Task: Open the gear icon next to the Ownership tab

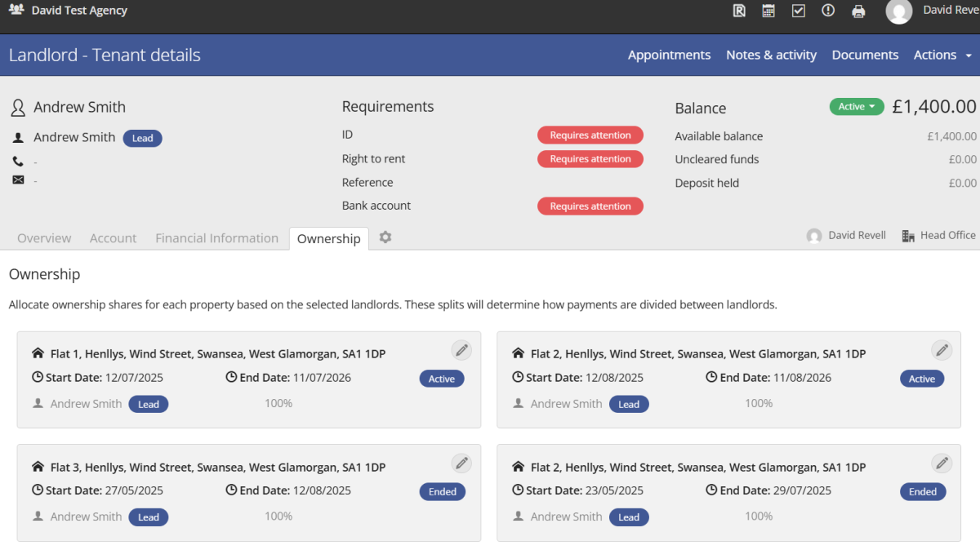Action: (385, 237)
